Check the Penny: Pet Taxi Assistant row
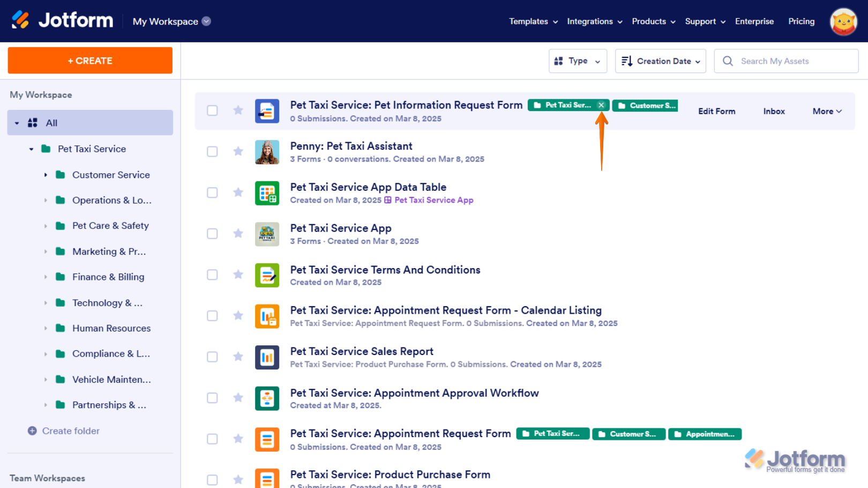Screen dimensions: 868x488 click(212, 151)
